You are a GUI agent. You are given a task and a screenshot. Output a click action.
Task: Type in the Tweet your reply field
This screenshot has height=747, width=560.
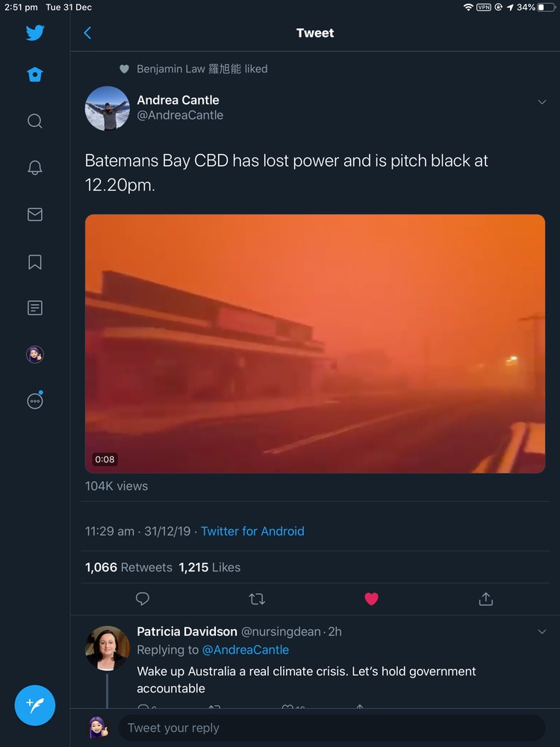pyautogui.click(x=329, y=728)
